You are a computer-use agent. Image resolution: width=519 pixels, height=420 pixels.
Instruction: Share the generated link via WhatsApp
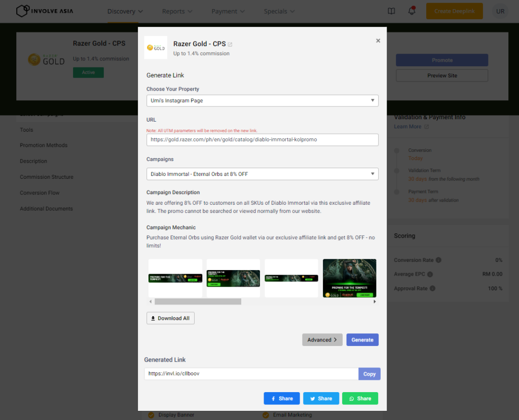pos(360,398)
